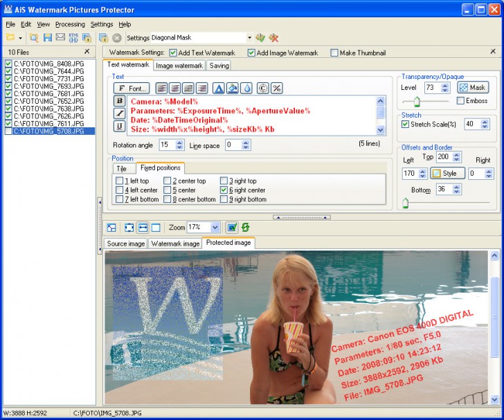
Task: Click the first preview layout icon
Action: click(111, 228)
